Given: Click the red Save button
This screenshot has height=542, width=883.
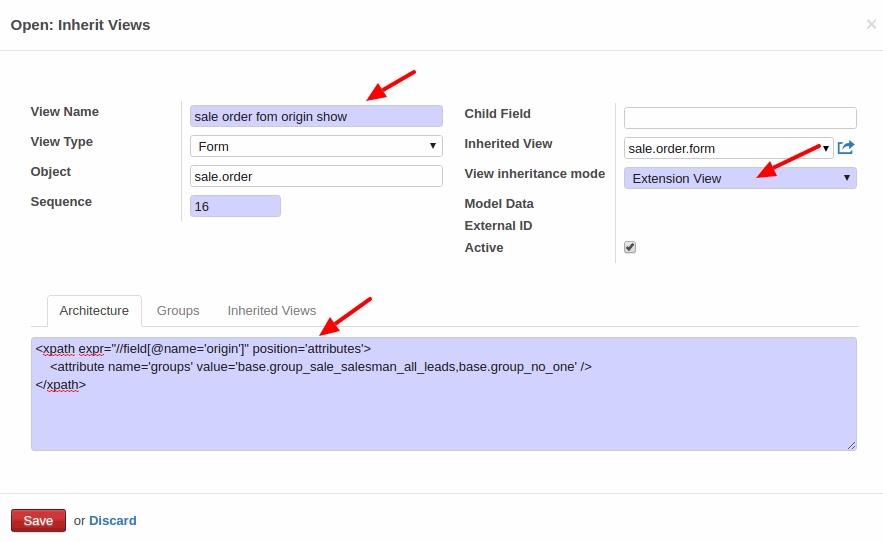Looking at the screenshot, I should click(38, 521).
